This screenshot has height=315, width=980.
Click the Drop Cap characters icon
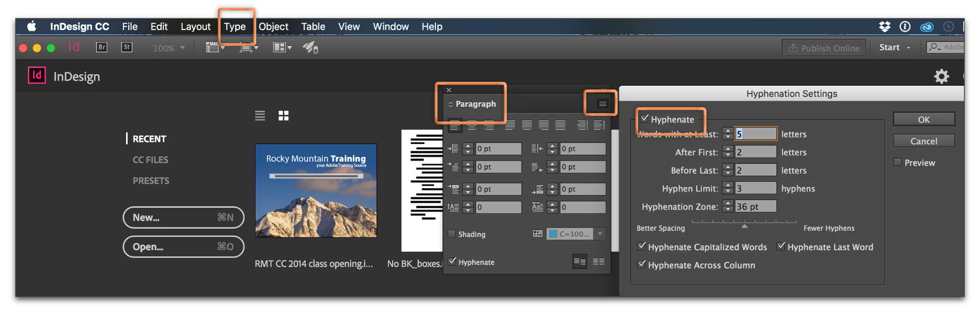[537, 207]
